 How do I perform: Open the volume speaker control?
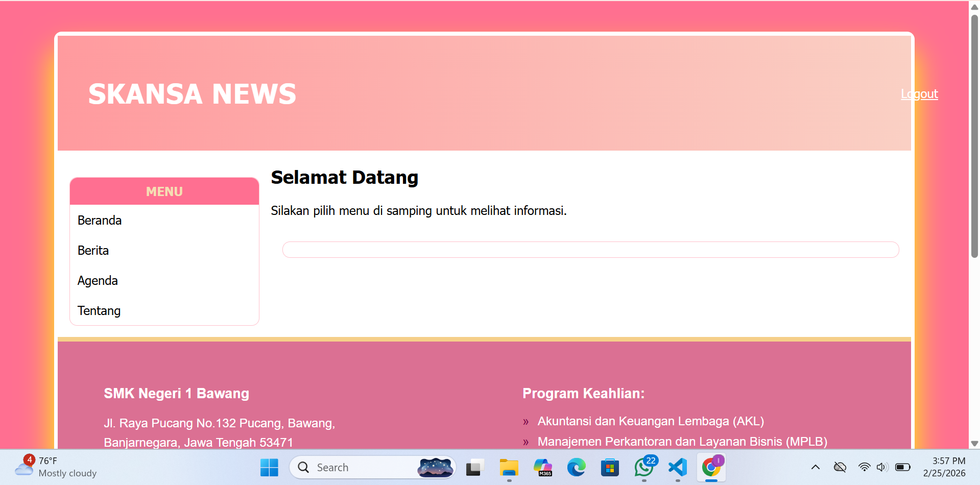point(882,467)
